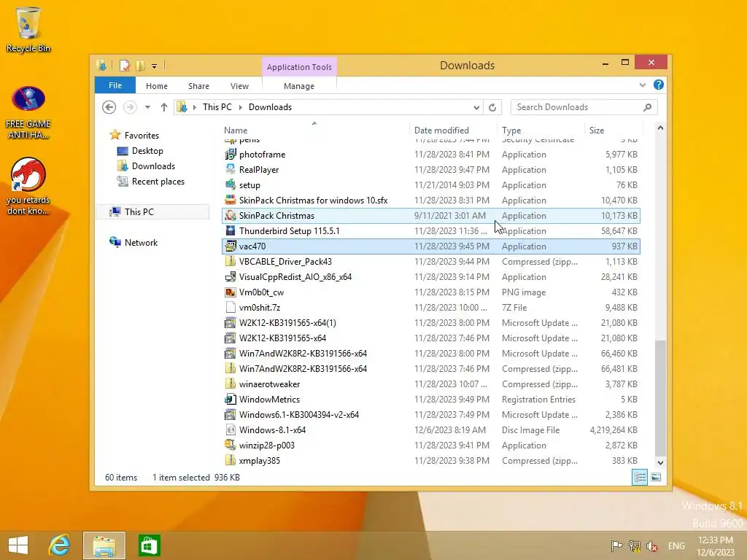
Task: Expand the ribbon with the chevron arrow
Action: point(642,85)
